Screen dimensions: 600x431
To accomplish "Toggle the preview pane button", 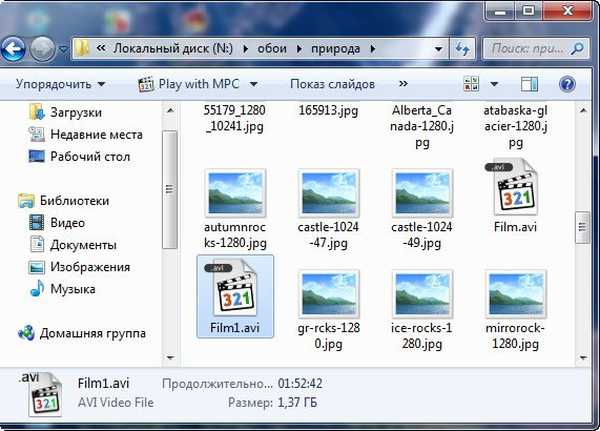I will point(530,85).
